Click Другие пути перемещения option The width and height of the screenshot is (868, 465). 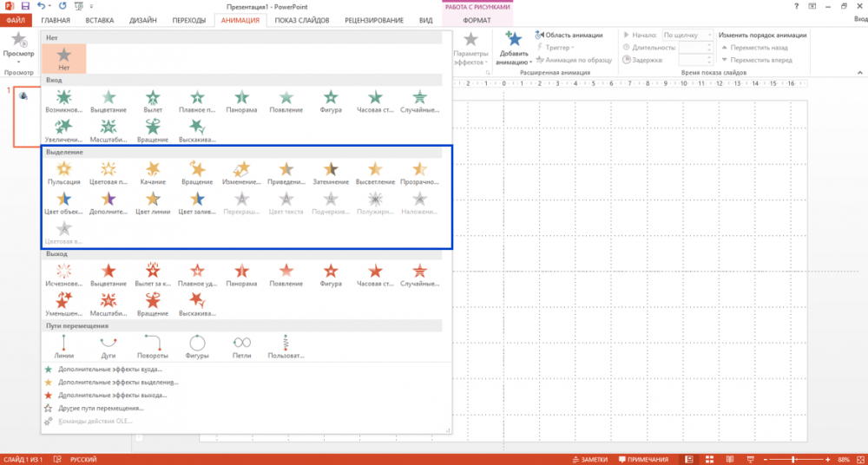point(101,408)
